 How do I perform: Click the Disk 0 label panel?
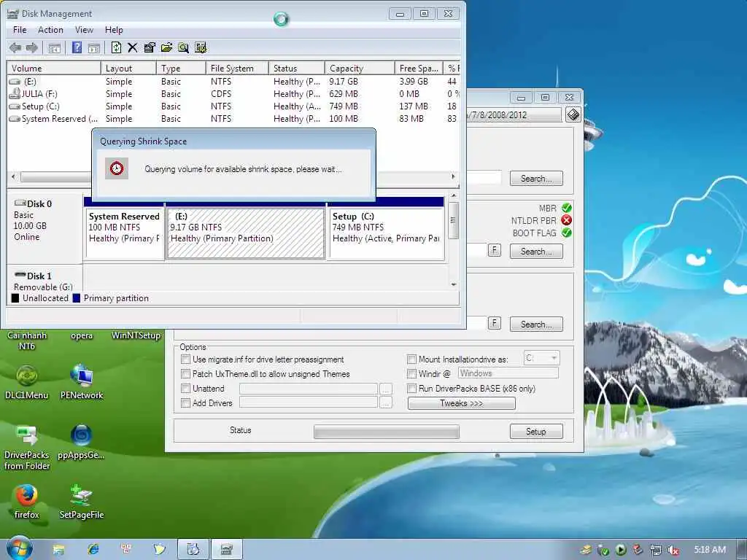44,228
